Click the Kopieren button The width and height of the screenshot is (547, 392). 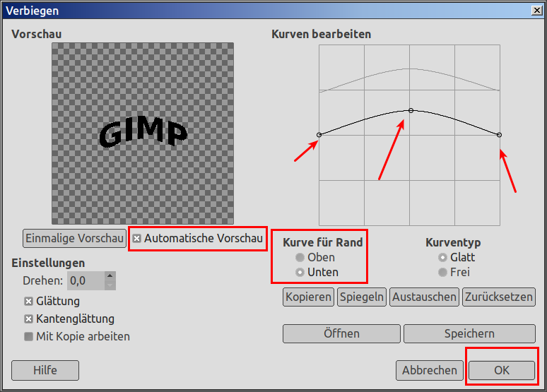pyautogui.click(x=308, y=297)
